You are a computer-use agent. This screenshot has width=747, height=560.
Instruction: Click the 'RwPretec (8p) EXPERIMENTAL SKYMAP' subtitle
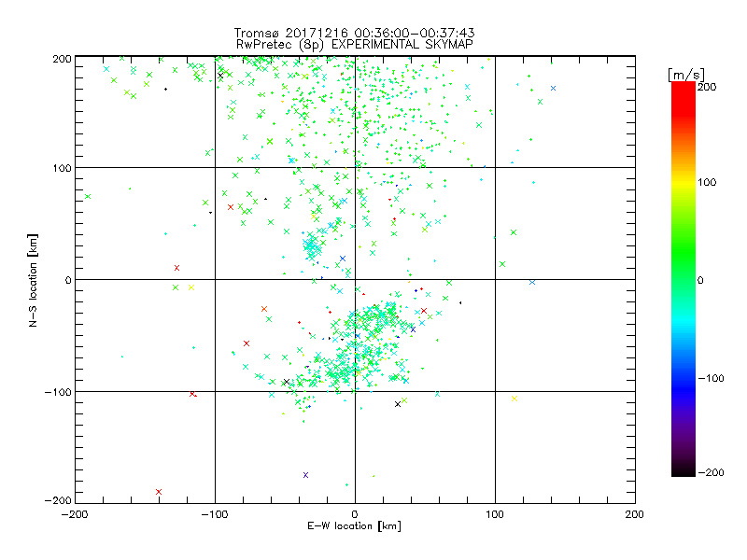click(x=354, y=44)
